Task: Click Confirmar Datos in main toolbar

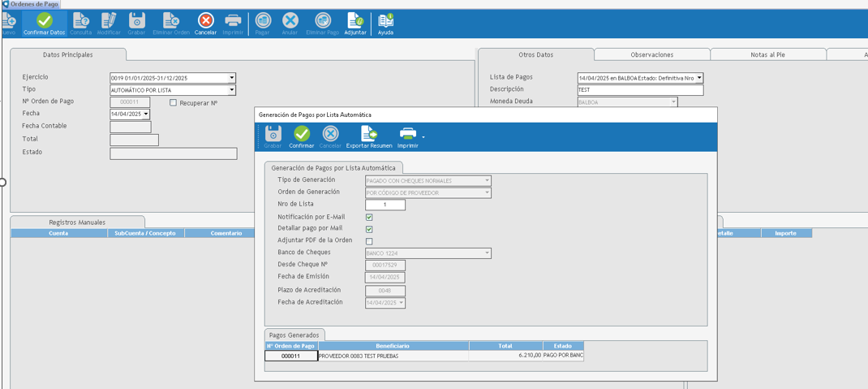Action: [x=44, y=23]
